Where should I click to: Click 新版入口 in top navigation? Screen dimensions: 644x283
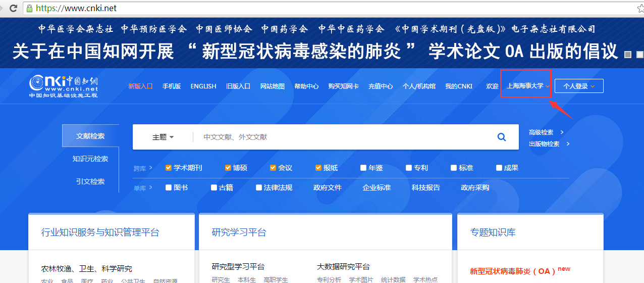[x=140, y=86]
